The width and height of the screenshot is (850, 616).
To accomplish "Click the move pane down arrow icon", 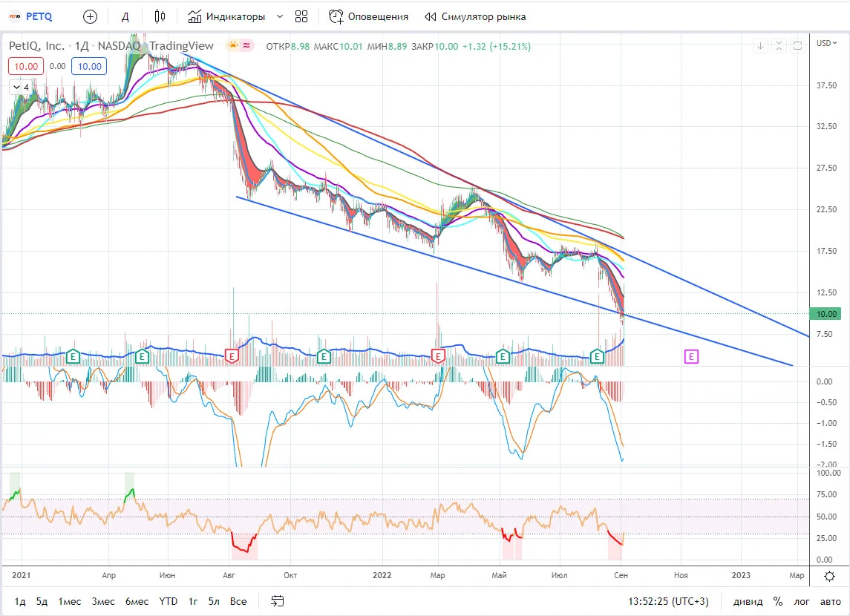I will [x=761, y=46].
